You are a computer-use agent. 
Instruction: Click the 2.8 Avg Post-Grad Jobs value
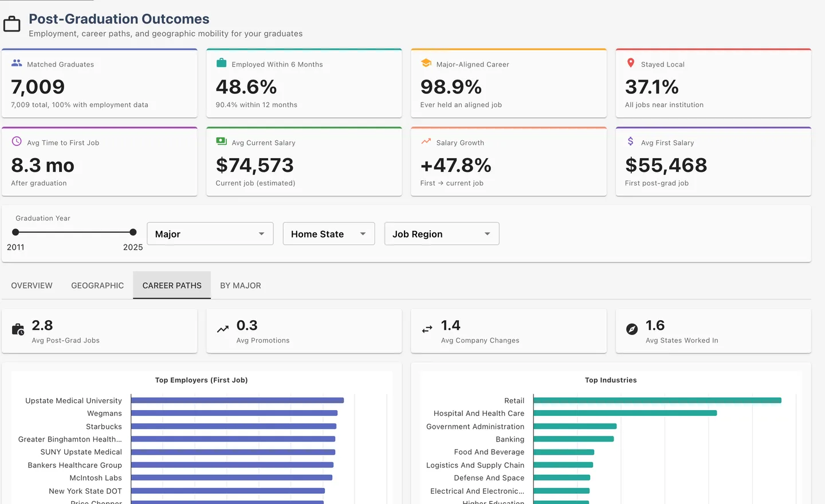point(42,325)
